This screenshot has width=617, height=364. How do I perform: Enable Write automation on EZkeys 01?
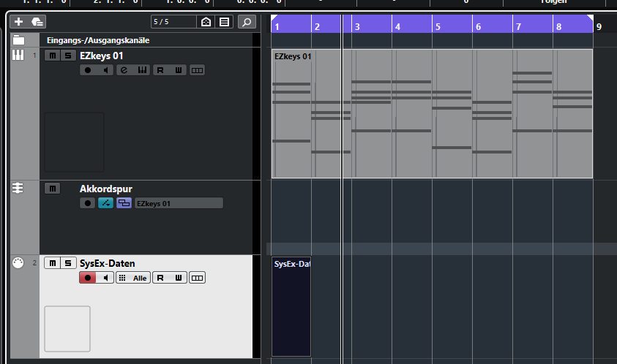[179, 70]
